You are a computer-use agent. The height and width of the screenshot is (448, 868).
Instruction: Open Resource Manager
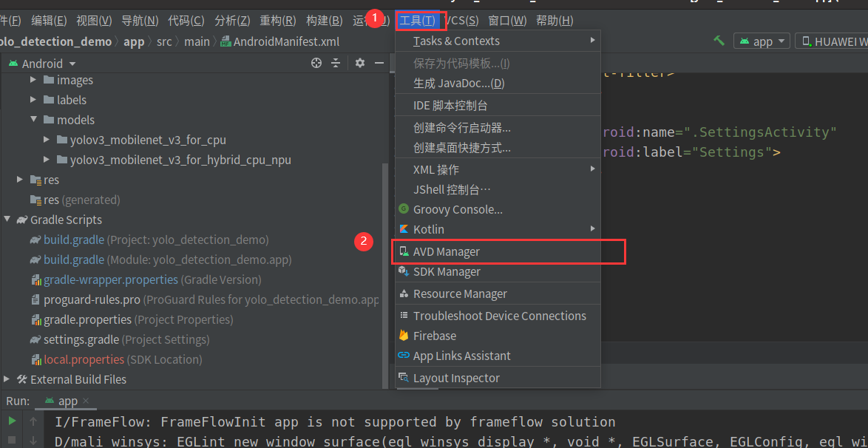point(498,293)
